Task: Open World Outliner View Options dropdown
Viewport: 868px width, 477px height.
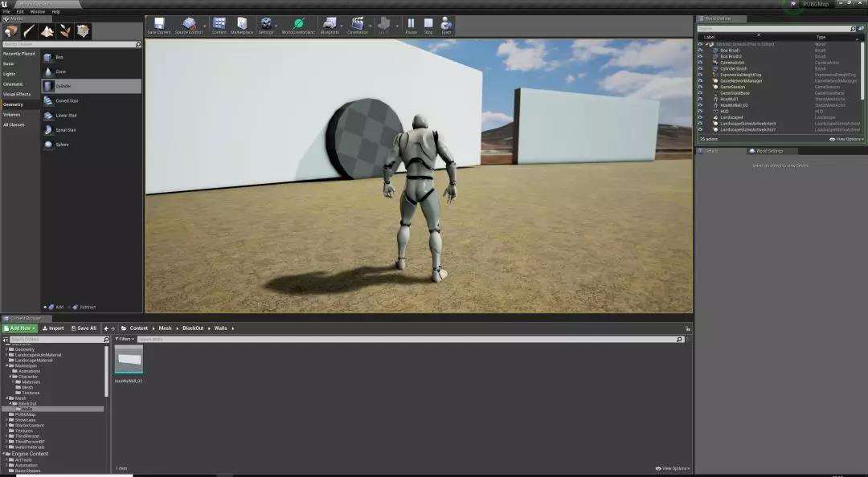Action: point(846,140)
